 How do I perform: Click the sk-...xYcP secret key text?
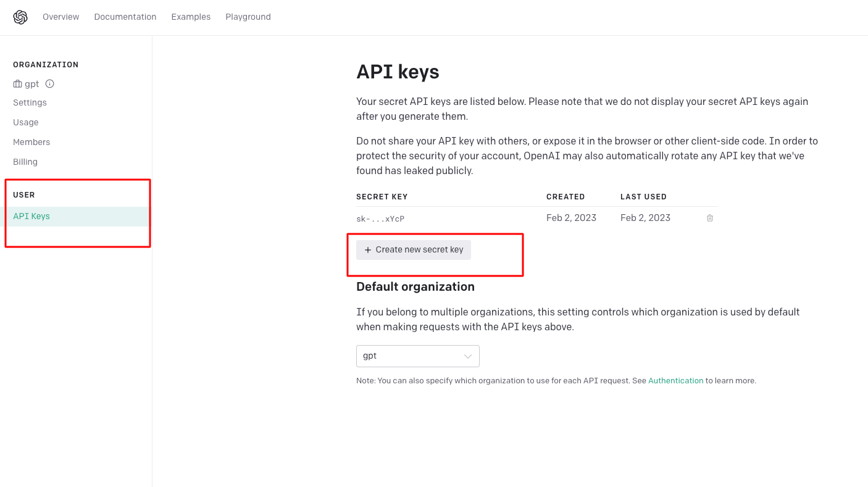click(x=380, y=219)
